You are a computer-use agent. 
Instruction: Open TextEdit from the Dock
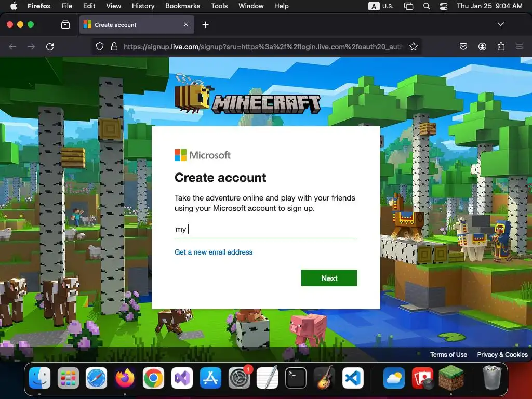point(268,378)
